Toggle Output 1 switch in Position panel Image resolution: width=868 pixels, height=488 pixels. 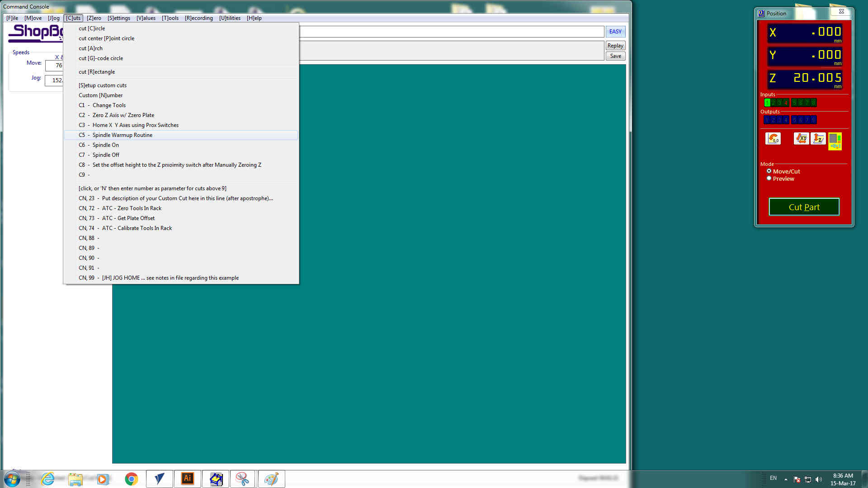click(x=767, y=120)
